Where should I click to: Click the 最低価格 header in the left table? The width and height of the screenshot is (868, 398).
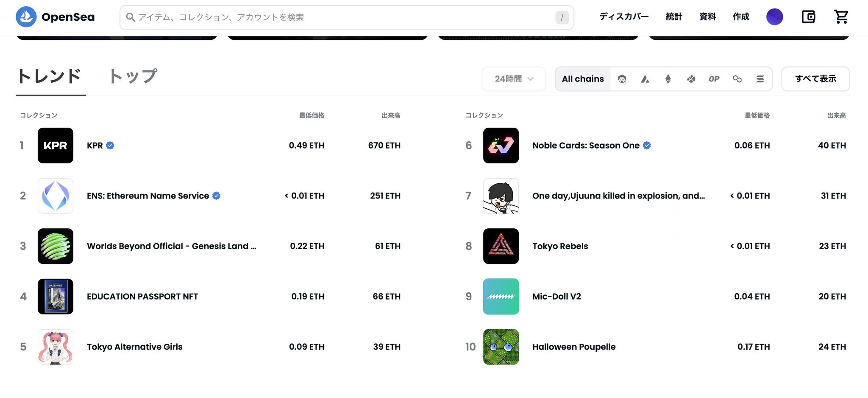click(312, 115)
